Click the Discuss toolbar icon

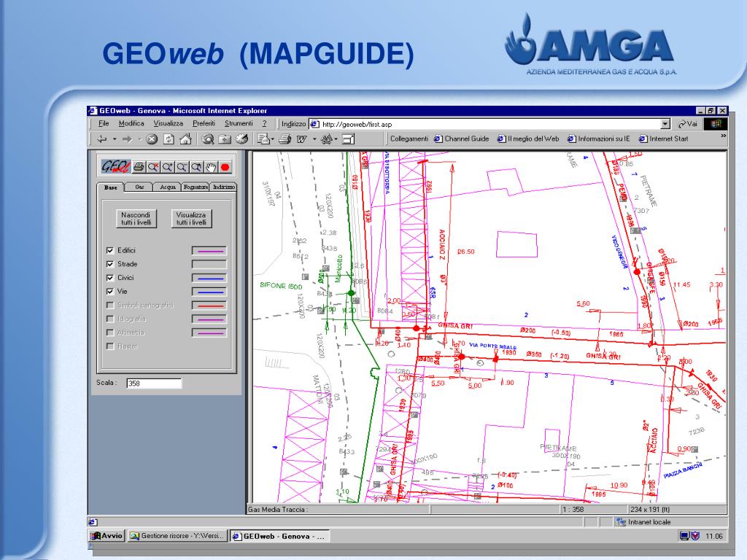point(326,139)
